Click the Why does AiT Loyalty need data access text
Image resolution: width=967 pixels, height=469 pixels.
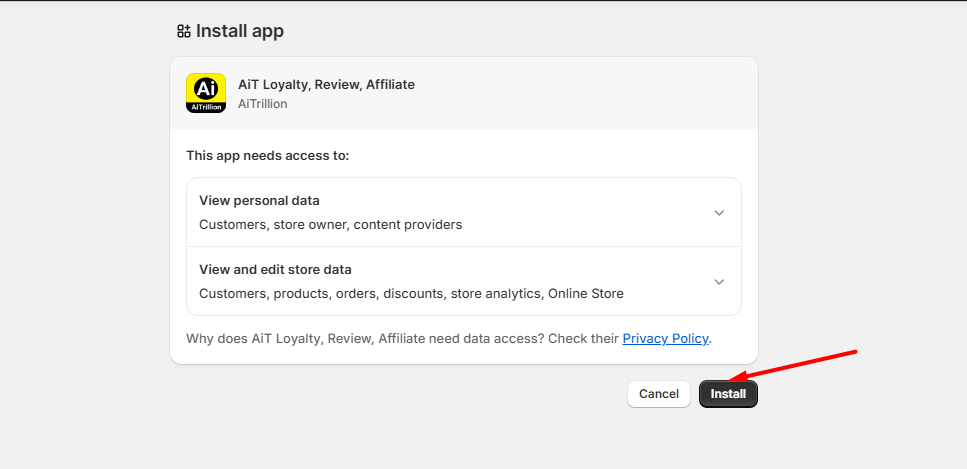(402, 339)
